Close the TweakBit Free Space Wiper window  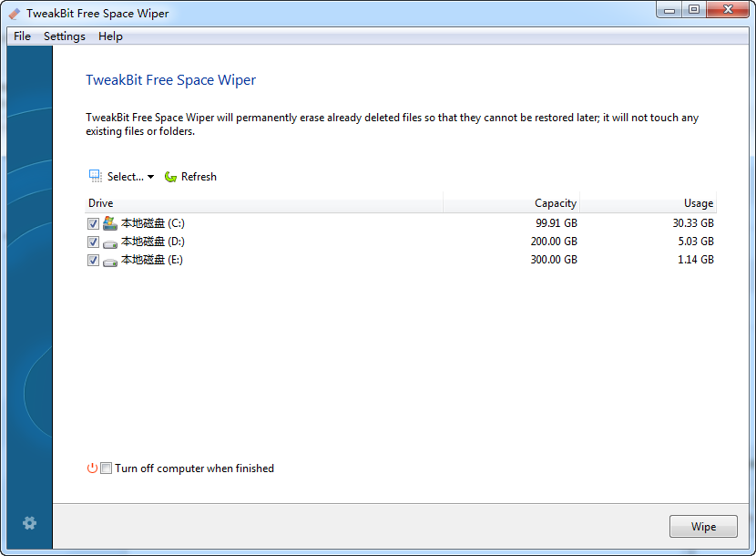728,10
